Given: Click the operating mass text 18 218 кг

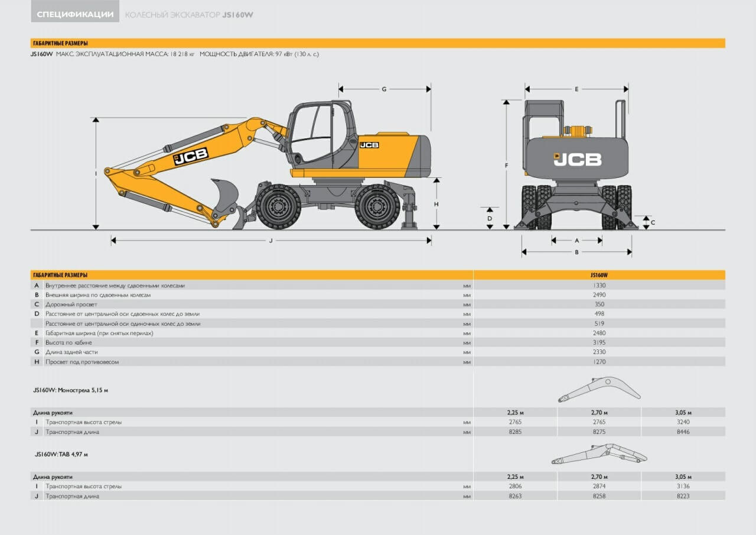Looking at the screenshot, I should click(x=183, y=54).
